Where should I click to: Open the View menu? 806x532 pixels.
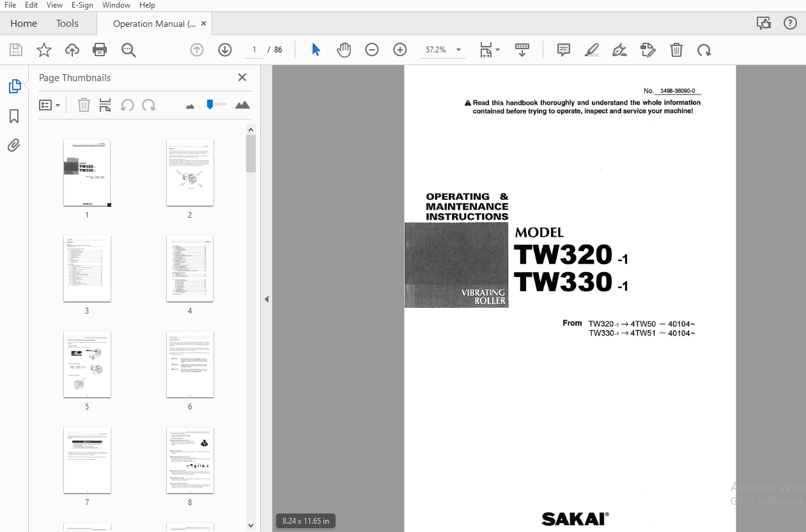[55, 5]
